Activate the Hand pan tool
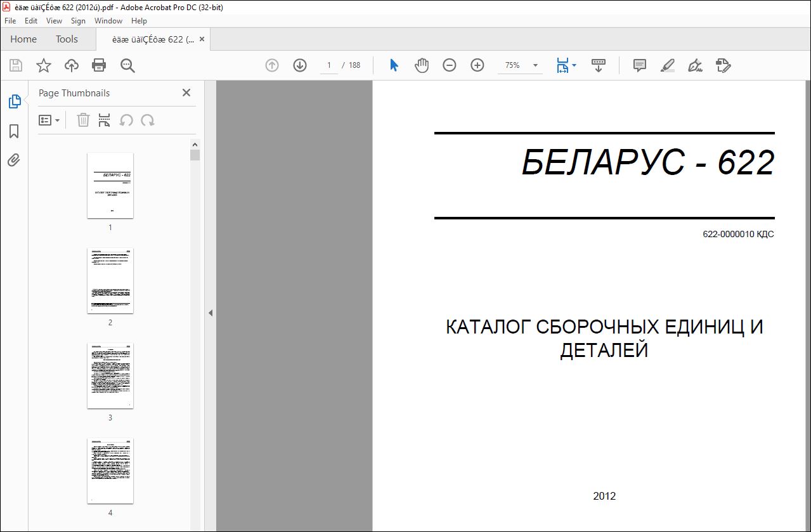The width and height of the screenshot is (811, 532). [x=422, y=65]
